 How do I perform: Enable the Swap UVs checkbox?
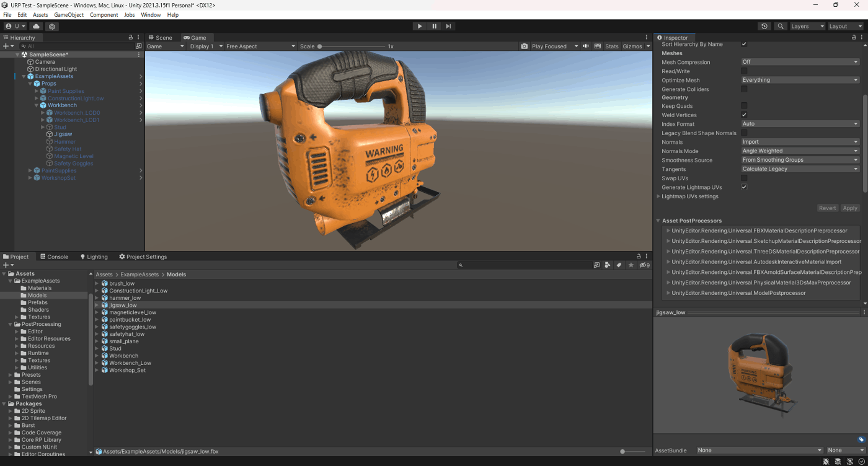click(744, 178)
